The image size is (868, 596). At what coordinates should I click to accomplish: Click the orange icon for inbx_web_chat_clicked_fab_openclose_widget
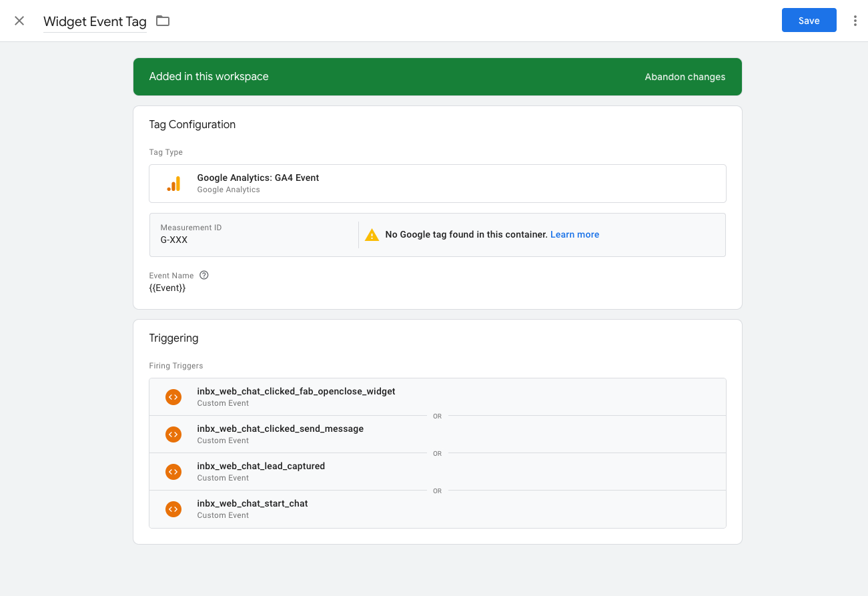(x=173, y=397)
